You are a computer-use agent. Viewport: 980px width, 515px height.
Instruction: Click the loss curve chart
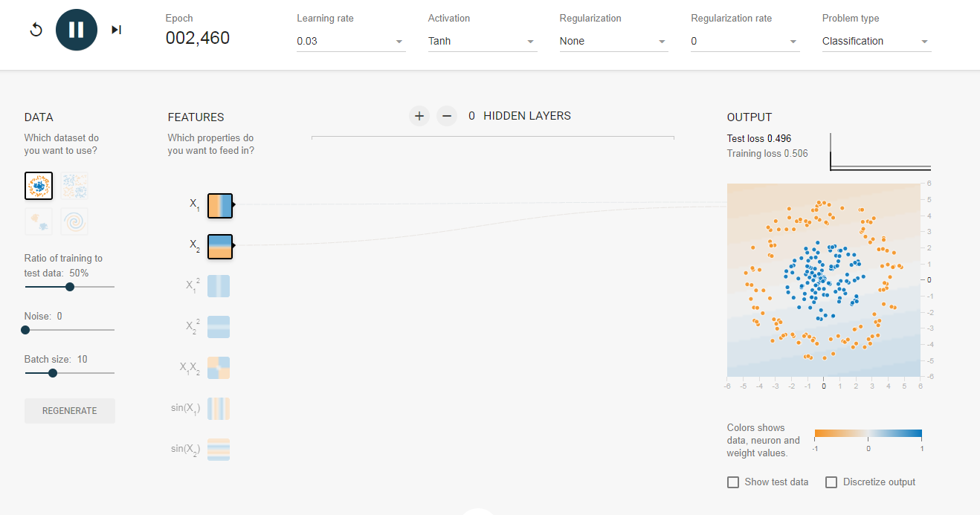coord(880,152)
